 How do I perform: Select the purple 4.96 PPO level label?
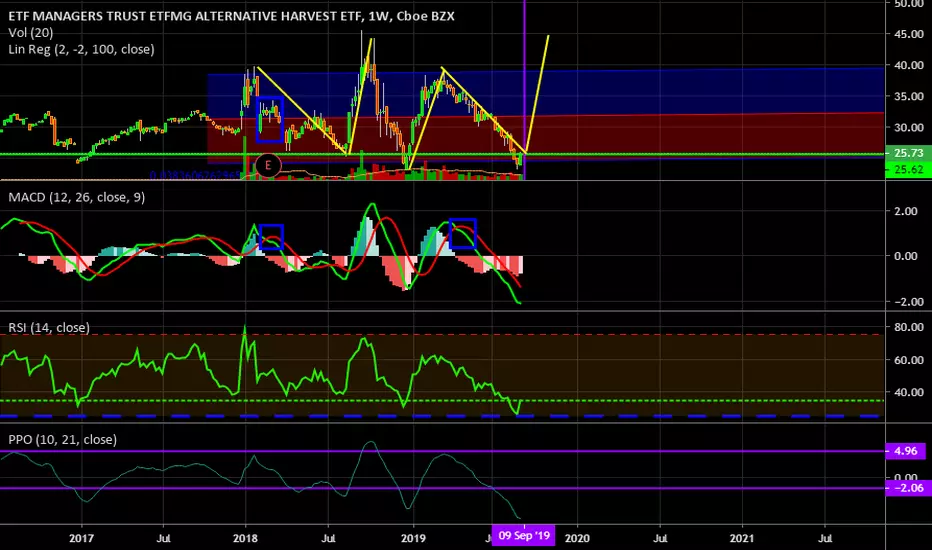pos(905,451)
